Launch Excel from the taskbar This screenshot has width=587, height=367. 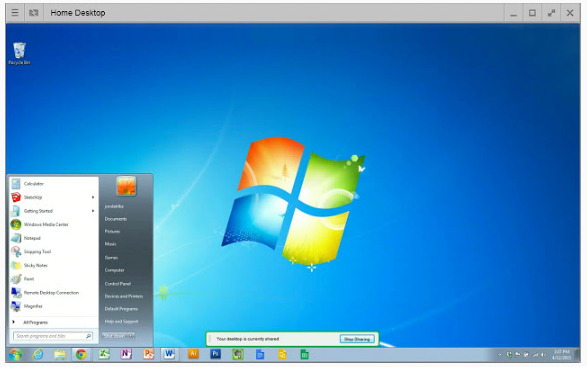pyautogui.click(x=104, y=354)
